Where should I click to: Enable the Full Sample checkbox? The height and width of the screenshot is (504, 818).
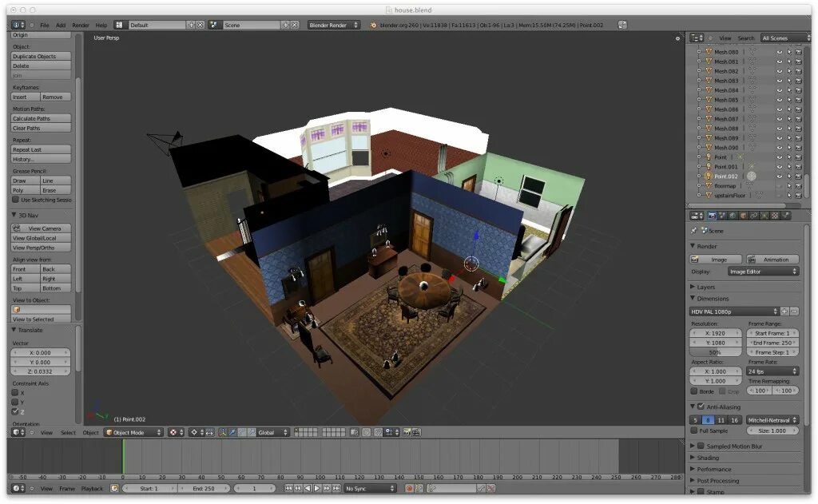point(694,431)
